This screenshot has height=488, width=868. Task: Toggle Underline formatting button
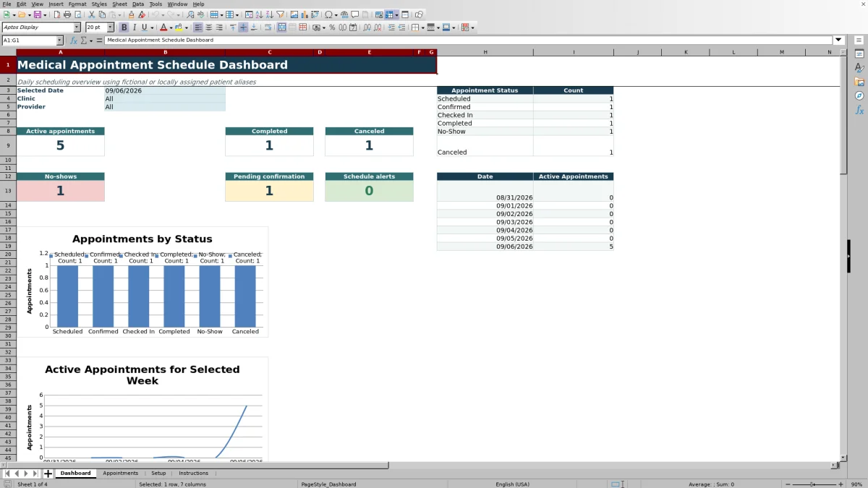[144, 27]
